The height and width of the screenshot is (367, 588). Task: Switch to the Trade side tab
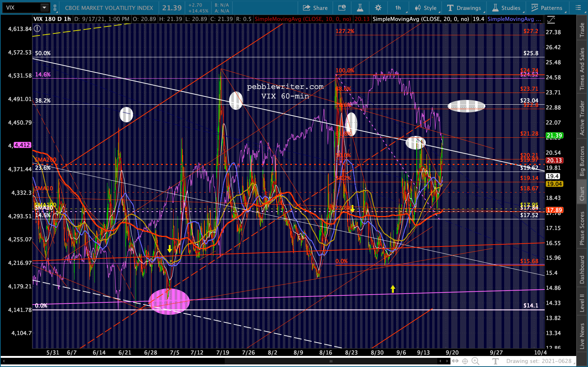tap(582, 30)
